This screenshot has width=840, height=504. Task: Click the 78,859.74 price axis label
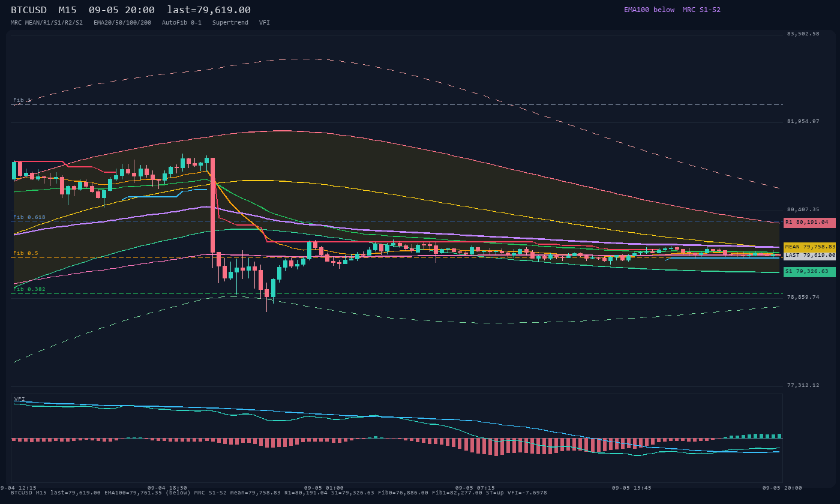[803, 297]
